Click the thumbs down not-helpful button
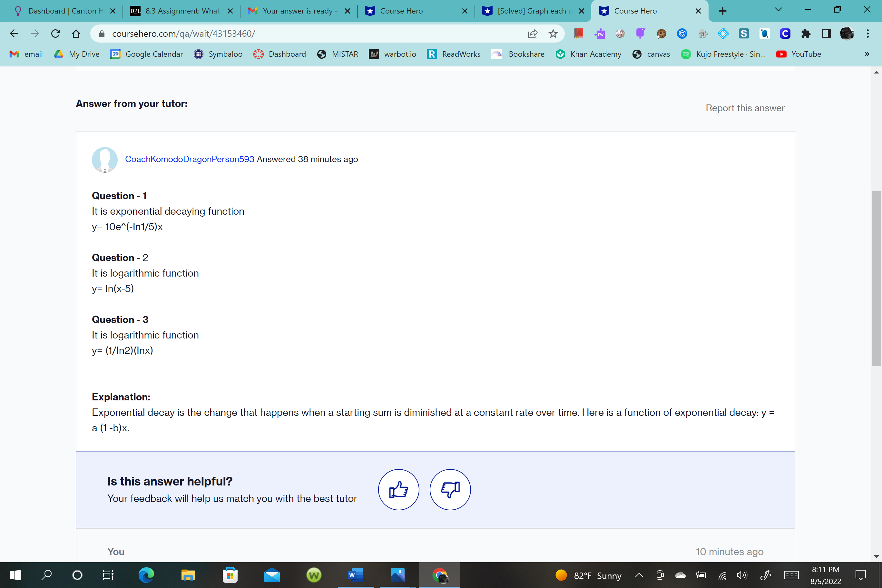Screen dimensions: 882x588 coord(450,489)
